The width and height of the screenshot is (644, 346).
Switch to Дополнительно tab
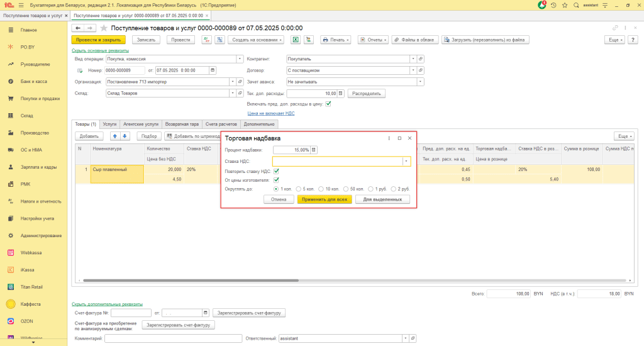259,124
